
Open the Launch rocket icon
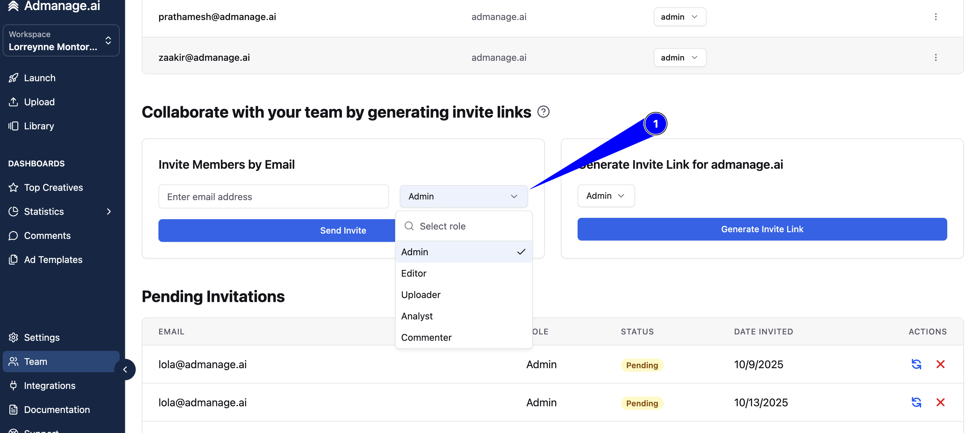[13, 78]
